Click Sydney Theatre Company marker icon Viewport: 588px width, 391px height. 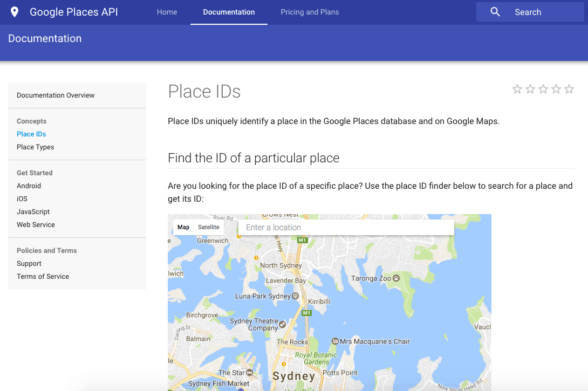pos(282,324)
